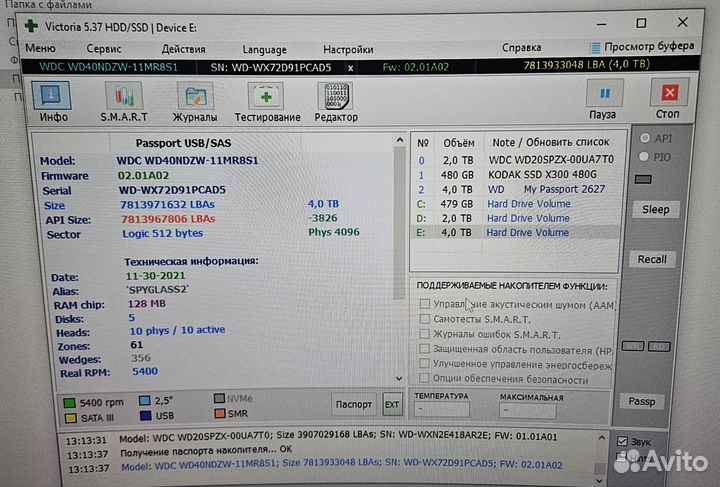
Task: Open the Редактор disk editor
Action: (336, 102)
